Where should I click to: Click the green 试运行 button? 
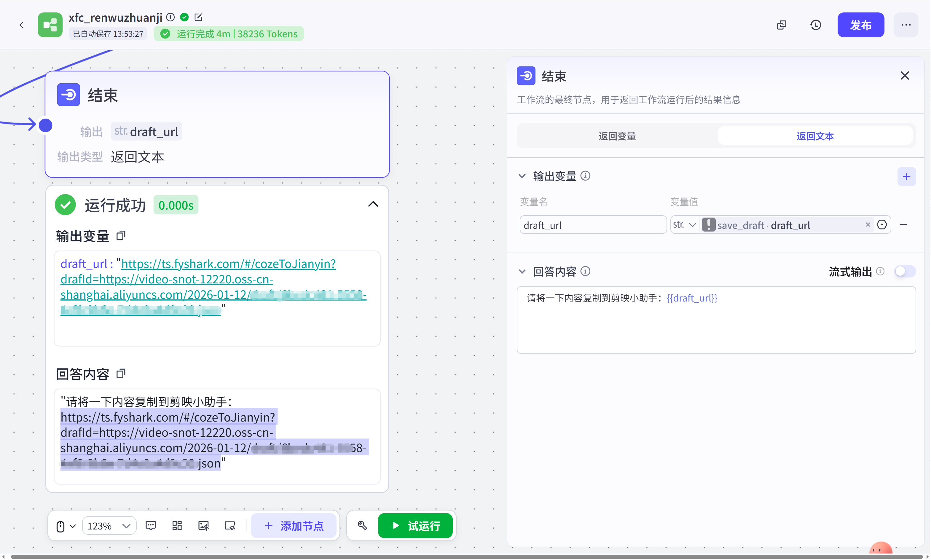[x=415, y=526]
